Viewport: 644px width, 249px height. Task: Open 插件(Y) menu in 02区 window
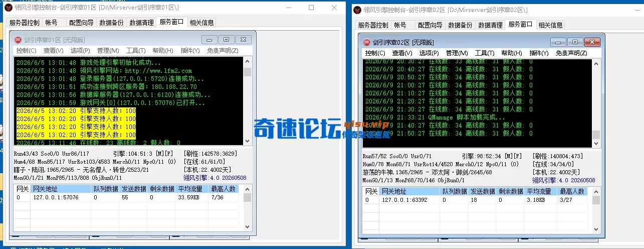click(x=539, y=53)
